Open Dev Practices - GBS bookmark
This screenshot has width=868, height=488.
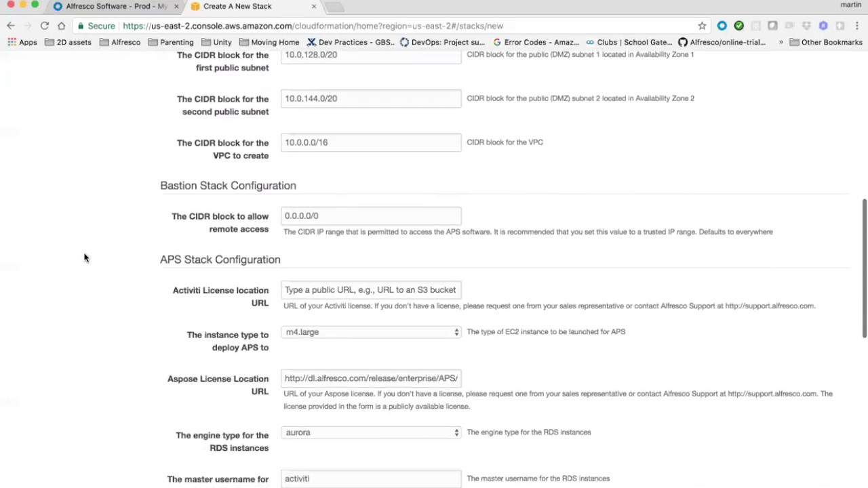tap(350, 42)
